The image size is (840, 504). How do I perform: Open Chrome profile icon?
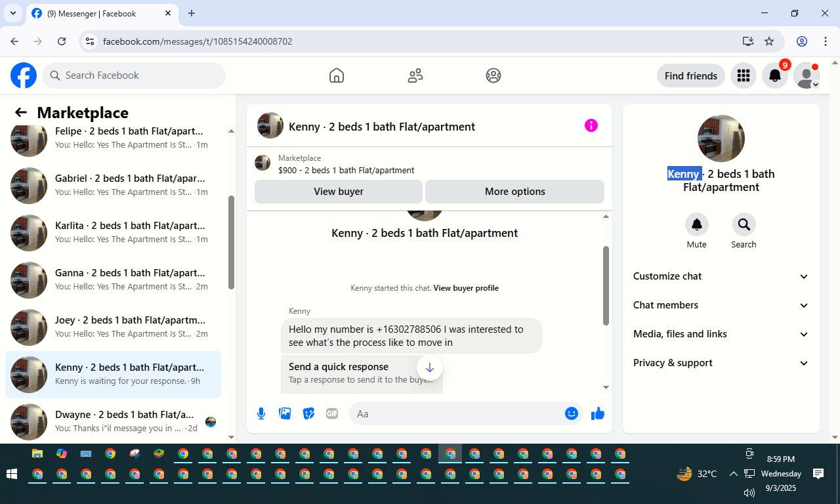click(x=802, y=41)
